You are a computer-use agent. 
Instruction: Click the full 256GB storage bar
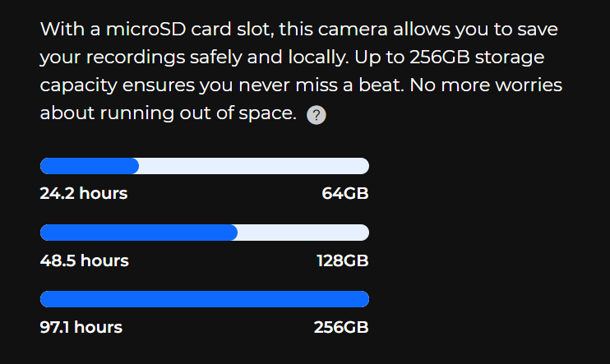click(204, 299)
